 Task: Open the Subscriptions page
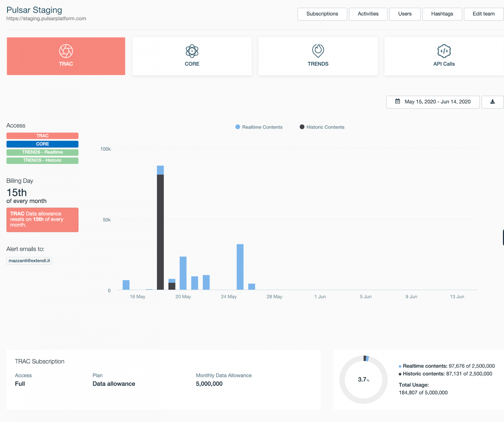pos(322,14)
